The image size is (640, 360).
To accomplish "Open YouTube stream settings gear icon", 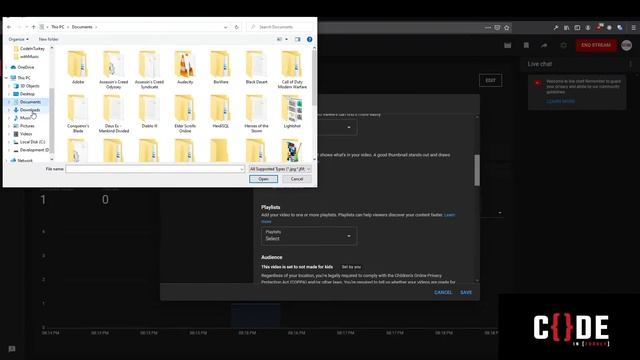I will tap(563, 45).
